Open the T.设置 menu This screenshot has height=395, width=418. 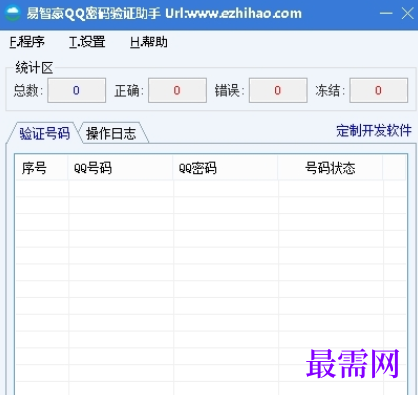tap(87, 42)
